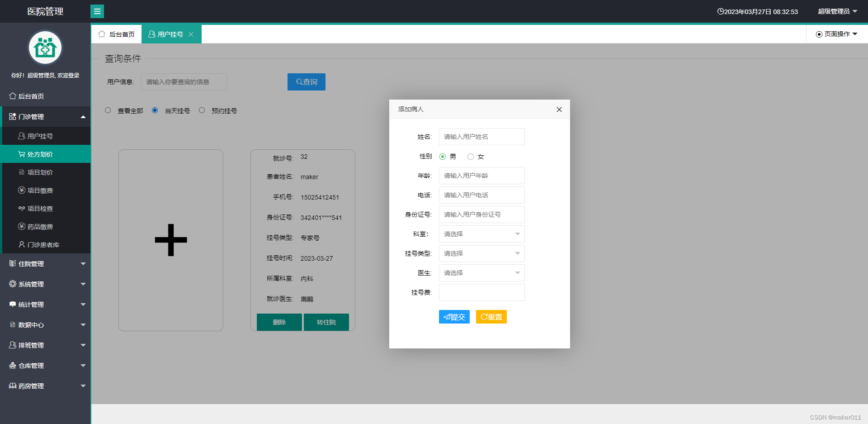Click the 项目检查 link icon

coord(21,208)
